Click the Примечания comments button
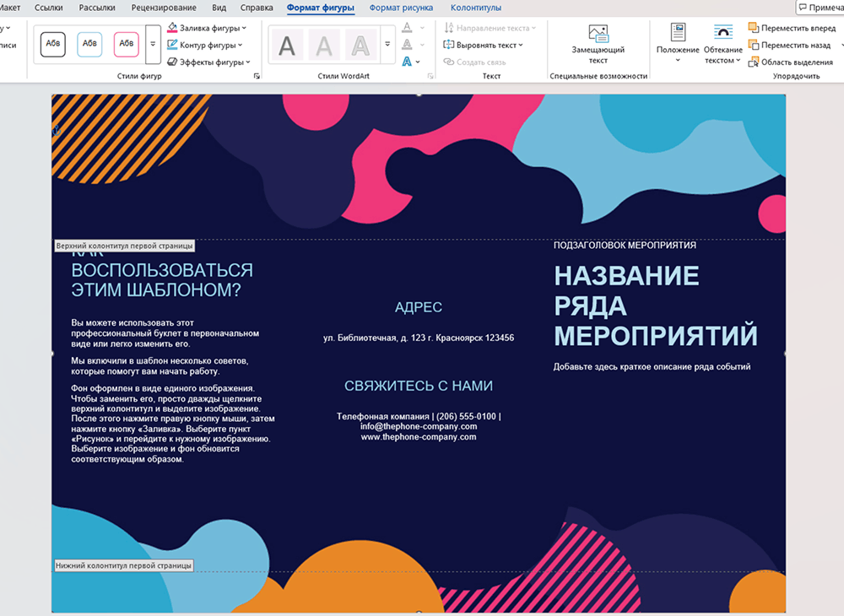Image resolution: width=844 pixels, height=616 pixels. coord(820,7)
